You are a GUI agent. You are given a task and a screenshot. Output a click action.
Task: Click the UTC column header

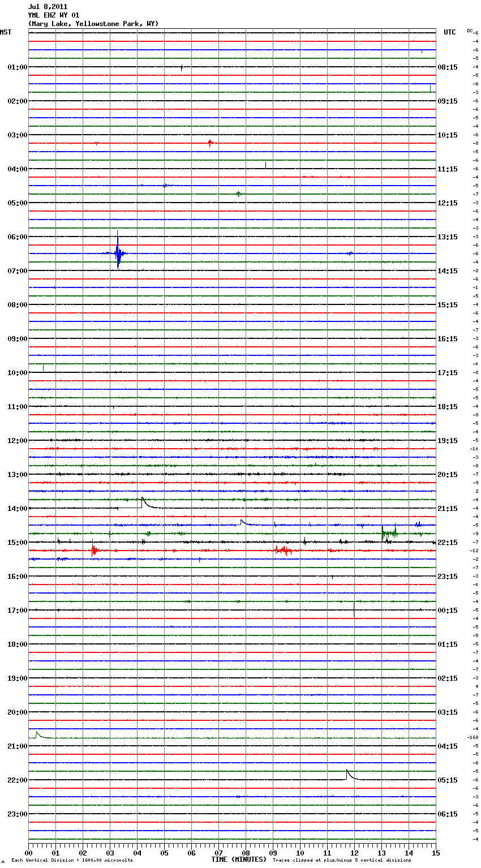click(x=449, y=32)
